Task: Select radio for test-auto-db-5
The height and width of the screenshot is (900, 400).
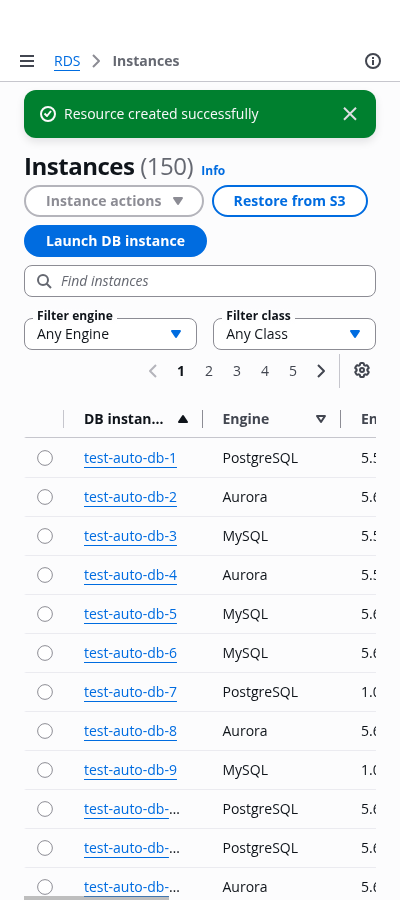Action: [45, 614]
